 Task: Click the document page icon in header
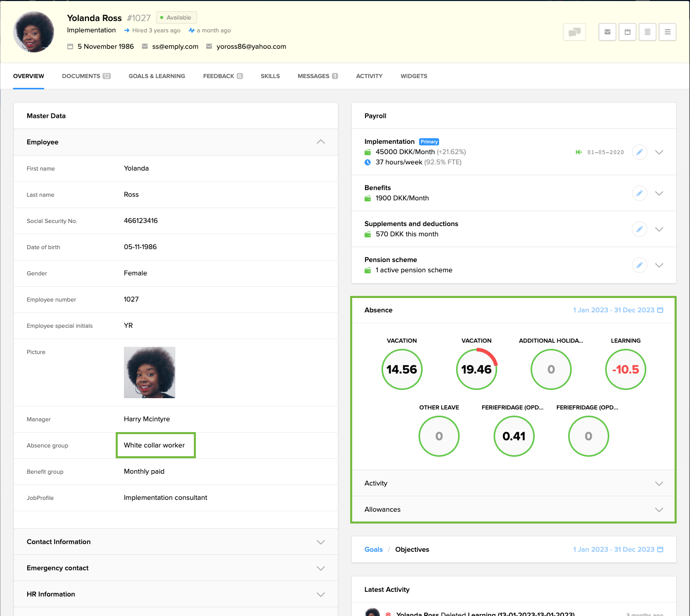[647, 32]
